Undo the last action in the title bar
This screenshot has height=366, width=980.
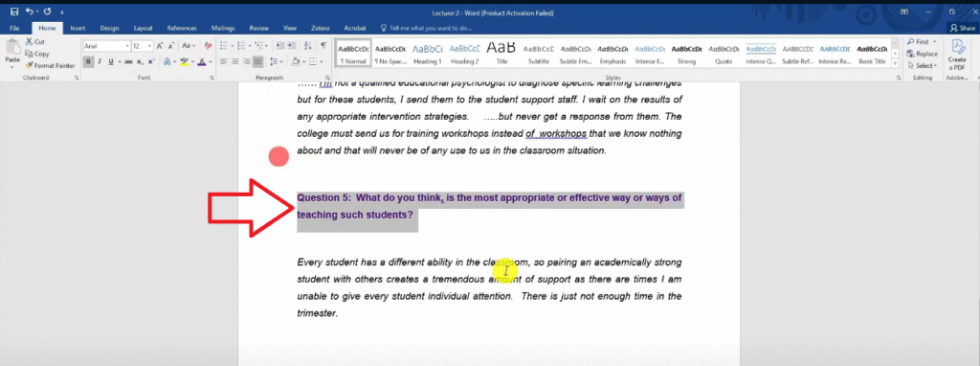(30, 11)
